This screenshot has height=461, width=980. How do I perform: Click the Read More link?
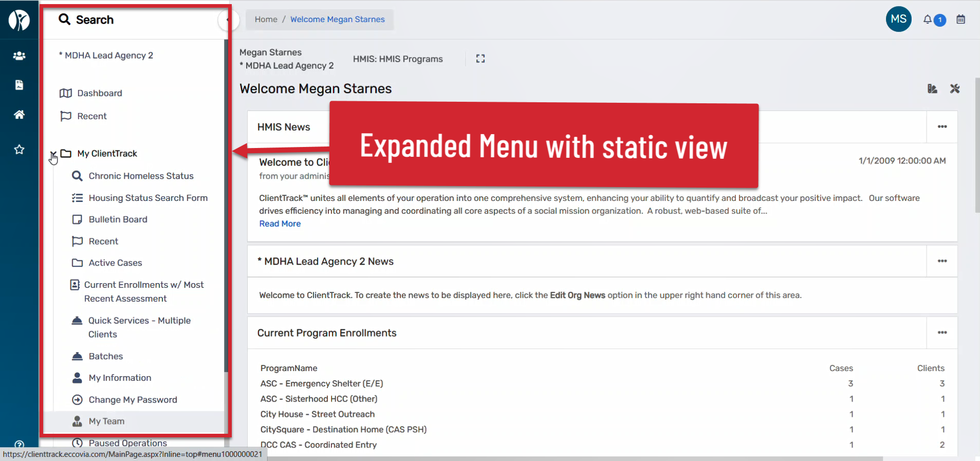pos(280,224)
